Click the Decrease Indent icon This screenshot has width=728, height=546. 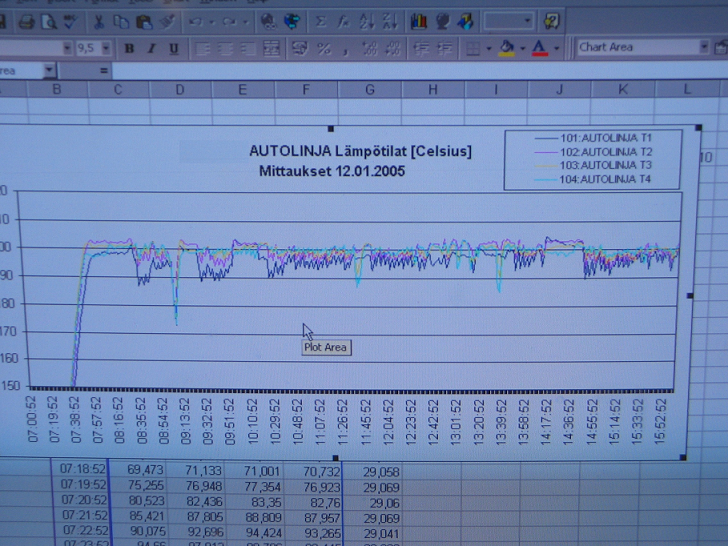pyautogui.click(x=422, y=48)
